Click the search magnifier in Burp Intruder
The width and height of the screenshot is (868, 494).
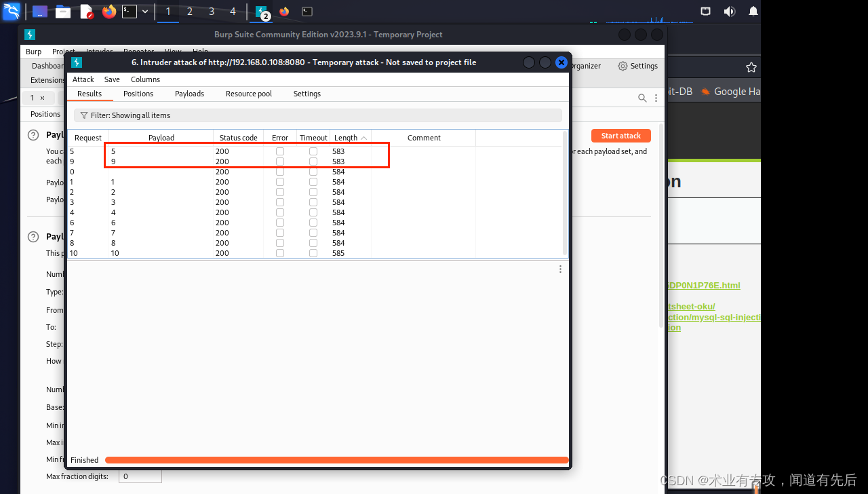(642, 98)
